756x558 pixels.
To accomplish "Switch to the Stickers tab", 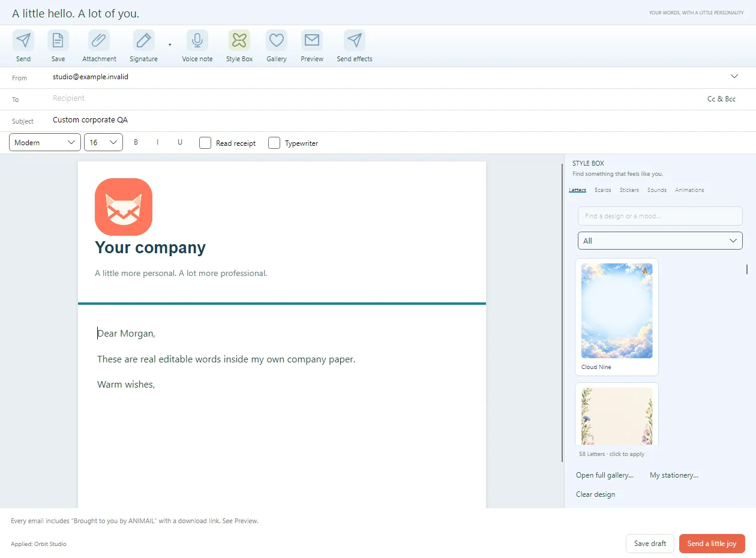I will pos(629,190).
